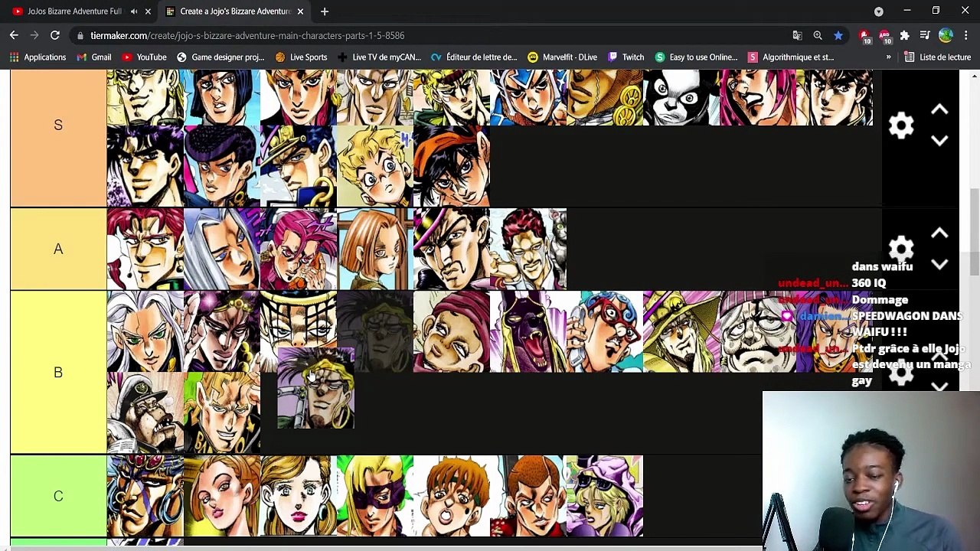Select the silver-haired character in A tier
This screenshot has width=980, height=551.
pyautogui.click(x=222, y=249)
